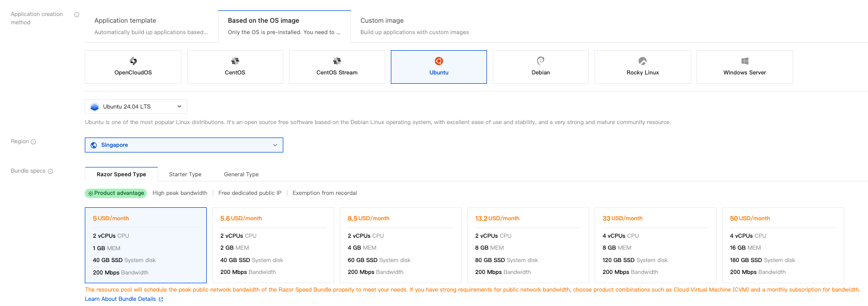
Task: Choose the Windows Server image card
Action: [x=745, y=67]
